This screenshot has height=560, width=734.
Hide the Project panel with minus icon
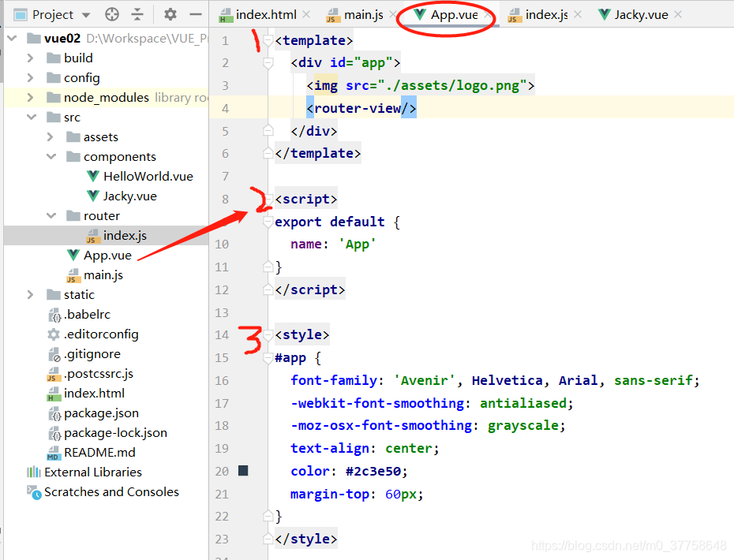196,14
